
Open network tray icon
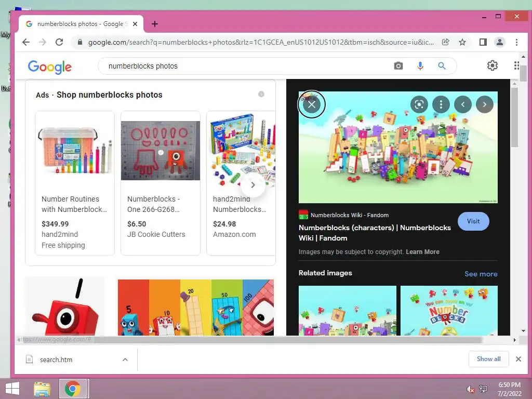483,389
